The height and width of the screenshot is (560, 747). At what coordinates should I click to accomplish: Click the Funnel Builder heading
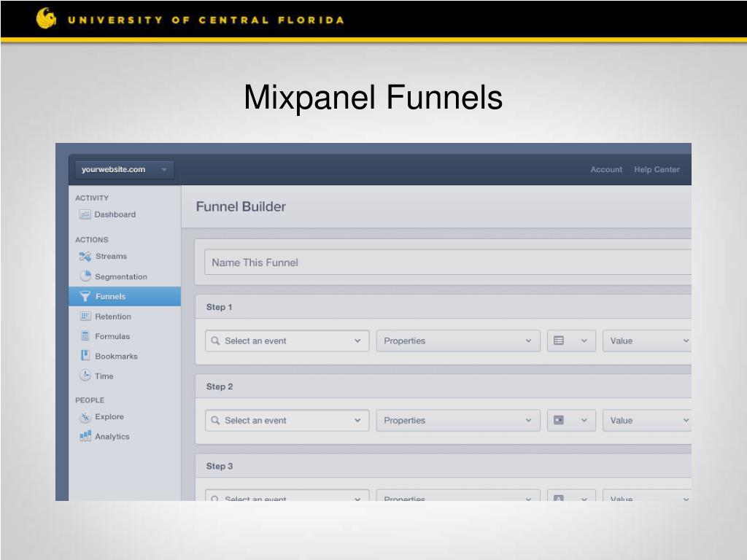pyautogui.click(x=241, y=206)
